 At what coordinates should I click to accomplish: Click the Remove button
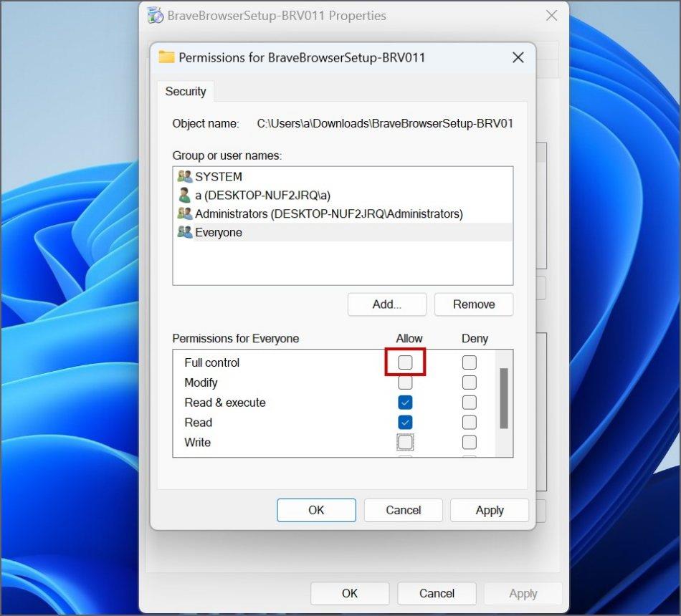click(x=474, y=304)
